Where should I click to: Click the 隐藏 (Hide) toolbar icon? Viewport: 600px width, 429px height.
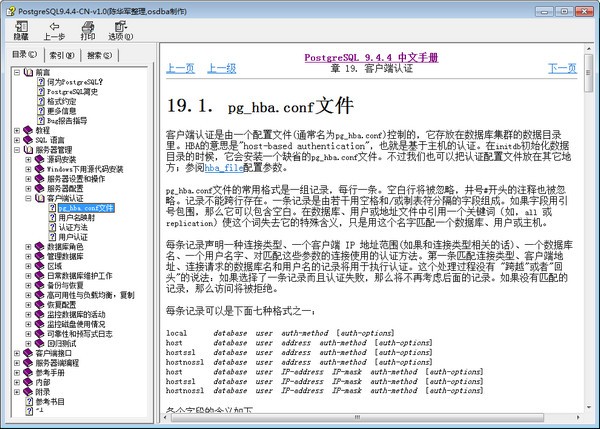click(x=21, y=24)
